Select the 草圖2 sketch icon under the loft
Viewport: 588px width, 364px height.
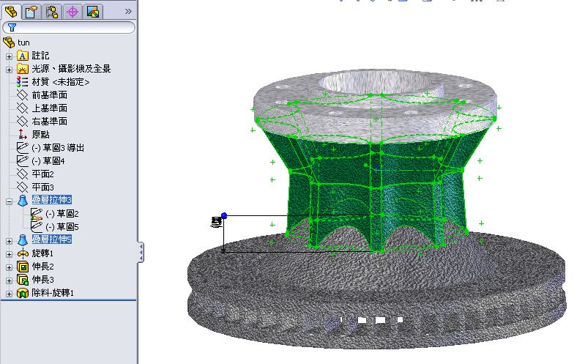tap(37, 214)
